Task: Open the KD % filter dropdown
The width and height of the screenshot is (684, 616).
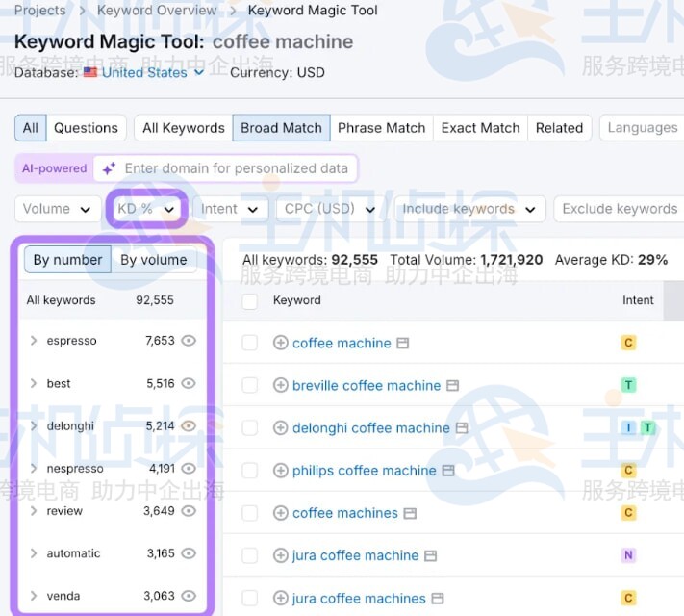Action: click(146, 209)
